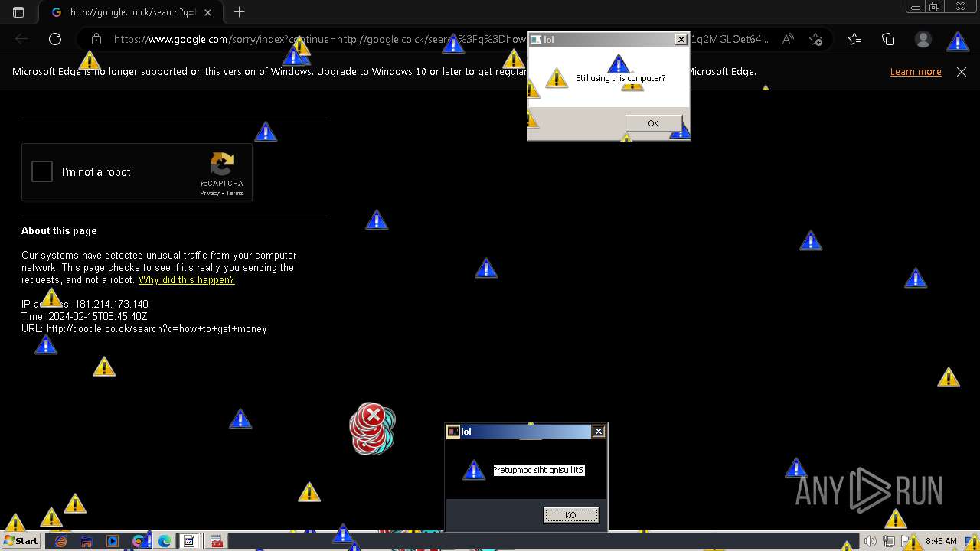Click the reCAPTCHA logo
980x551 pixels.
[x=222, y=165]
